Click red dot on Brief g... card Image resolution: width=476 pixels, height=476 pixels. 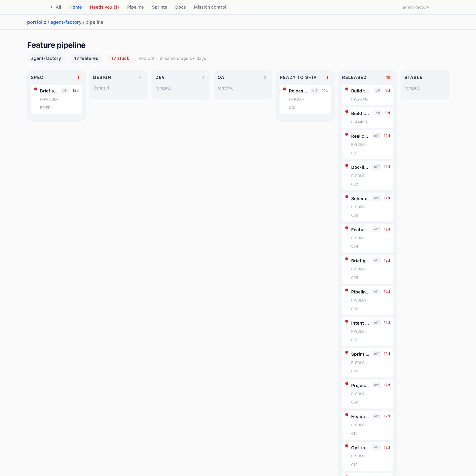(347, 259)
